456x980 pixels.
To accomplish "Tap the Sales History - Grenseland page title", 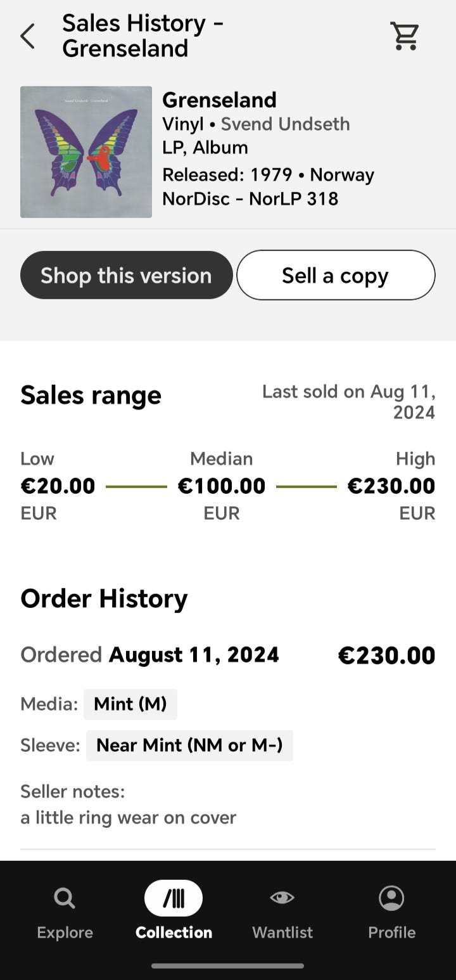I will coord(143,36).
